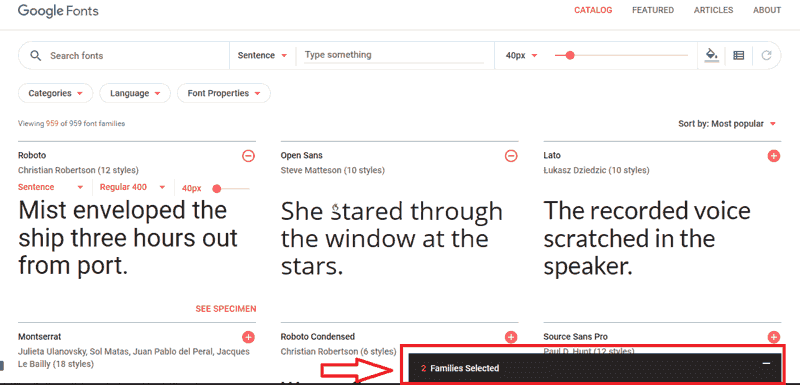The height and width of the screenshot is (385, 800).
Task: Go to the Featured tab
Action: pos(653,10)
